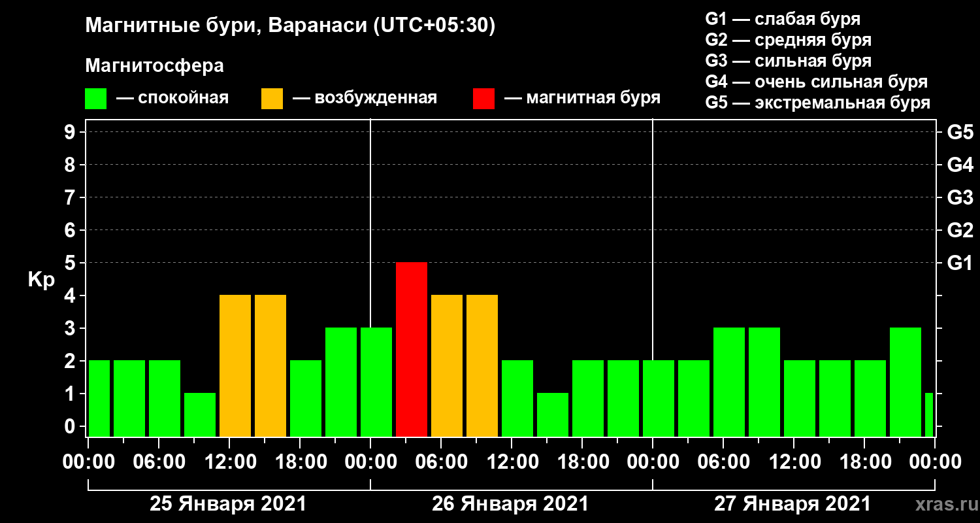The width and height of the screenshot is (980, 523).
Task: Click the 'G1' label on right axis
Action: (x=960, y=263)
